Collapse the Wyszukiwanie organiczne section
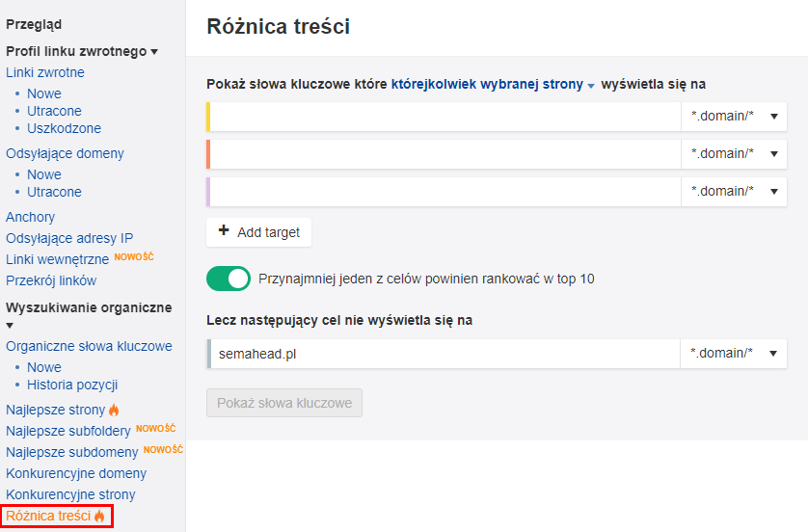The image size is (808, 532). click(x=10, y=326)
